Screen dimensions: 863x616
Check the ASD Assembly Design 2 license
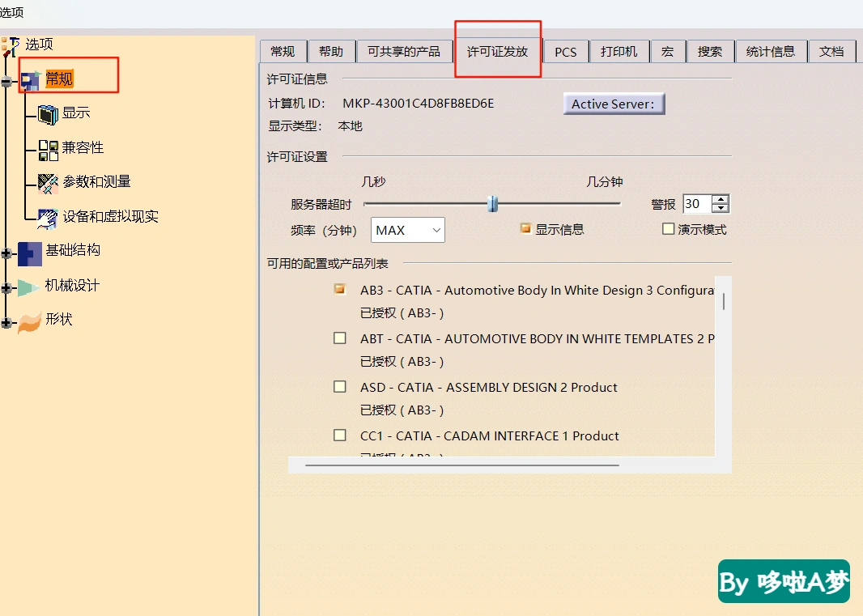(x=340, y=386)
